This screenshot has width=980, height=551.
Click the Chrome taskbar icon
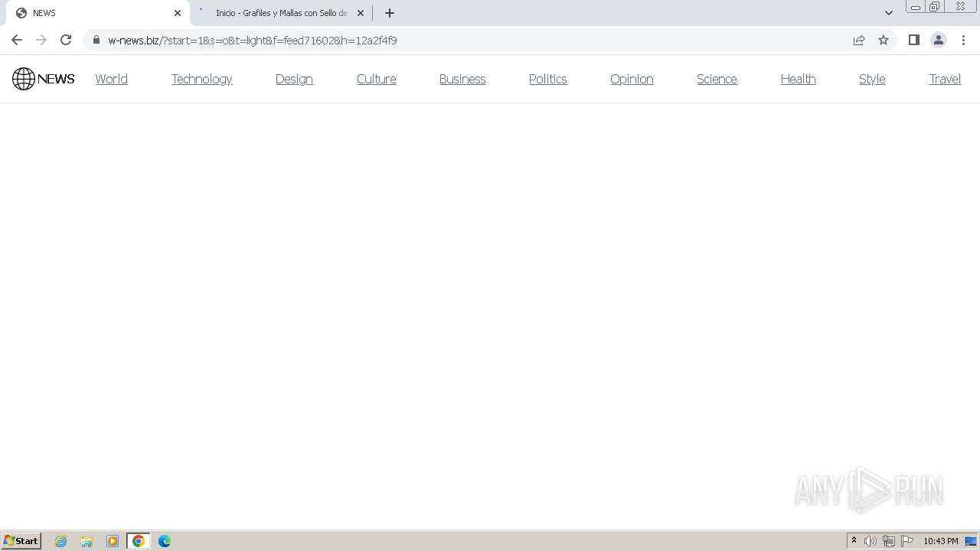coord(139,541)
